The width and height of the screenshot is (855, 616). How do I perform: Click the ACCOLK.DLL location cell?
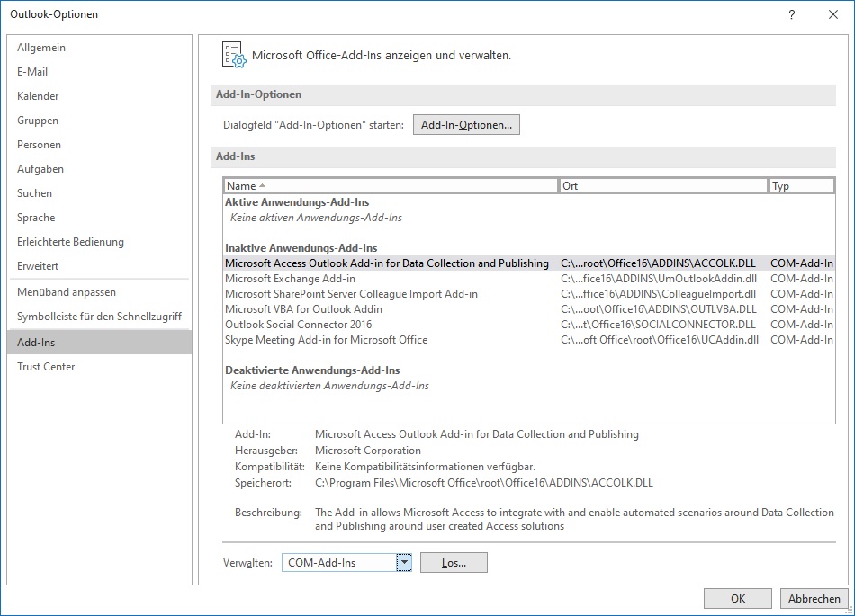[658, 263]
